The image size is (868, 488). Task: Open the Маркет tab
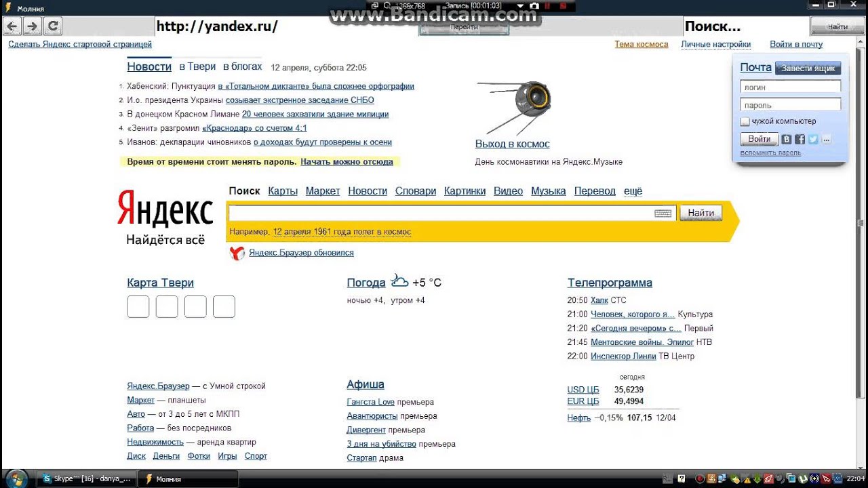point(323,191)
